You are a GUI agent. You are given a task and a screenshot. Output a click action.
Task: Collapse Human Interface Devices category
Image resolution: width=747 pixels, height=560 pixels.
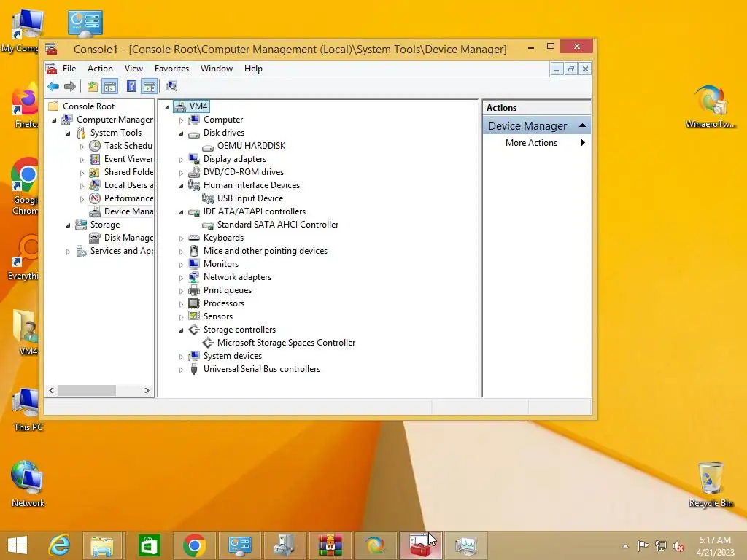point(181,186)
